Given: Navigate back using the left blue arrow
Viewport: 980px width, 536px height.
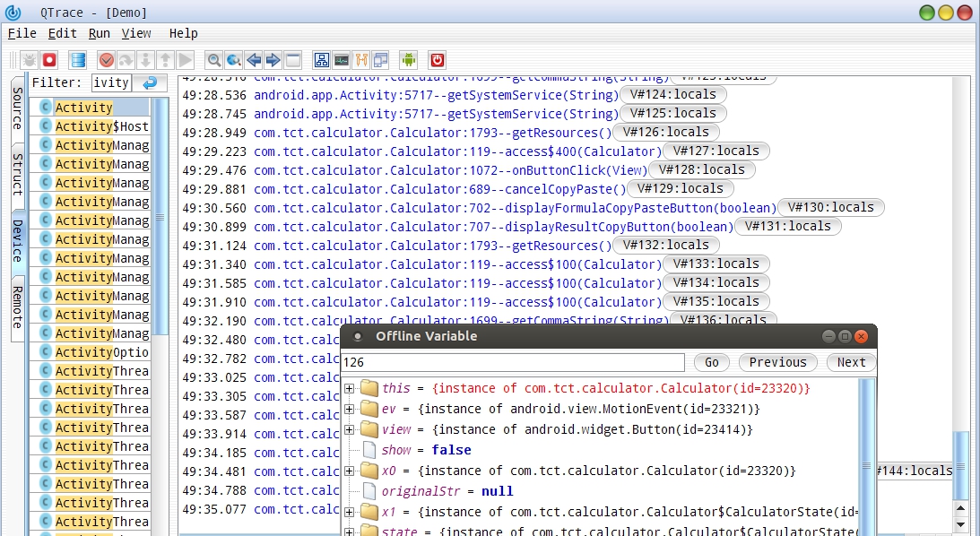Looking at the screenshot, I should [x=252, y=60].
